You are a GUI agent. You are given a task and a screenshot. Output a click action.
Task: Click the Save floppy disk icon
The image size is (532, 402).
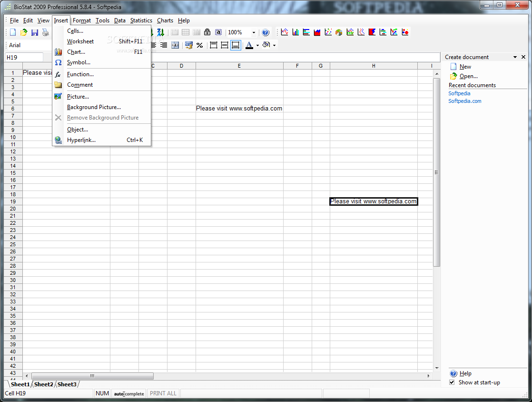[35, 32]
